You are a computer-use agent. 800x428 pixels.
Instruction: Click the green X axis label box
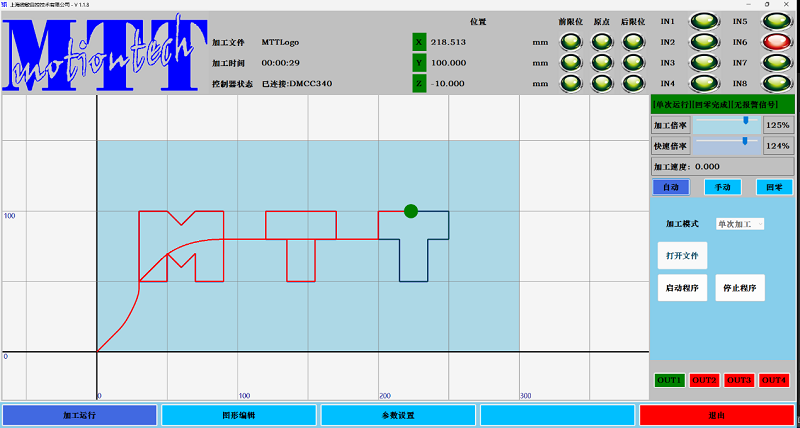[x=420, y=42]
